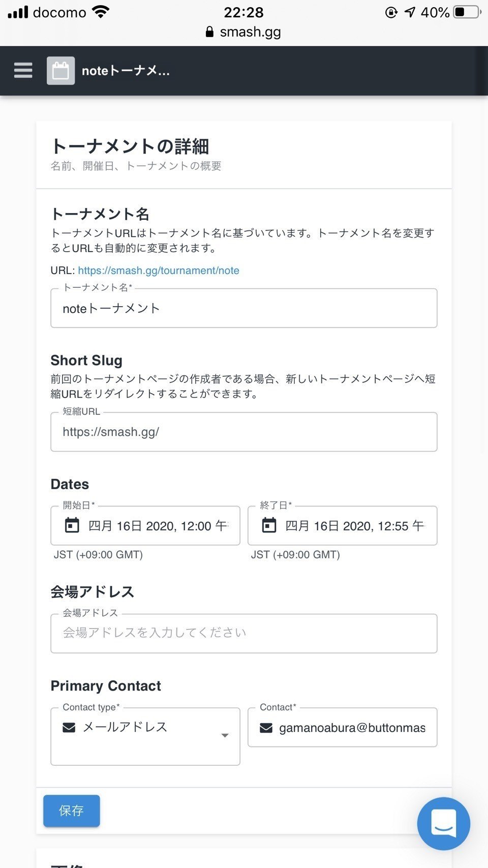The width and height of the screenshot is (488, 868).
Task: Focus the トーナメント名 input field
Action: coord(244,308)
